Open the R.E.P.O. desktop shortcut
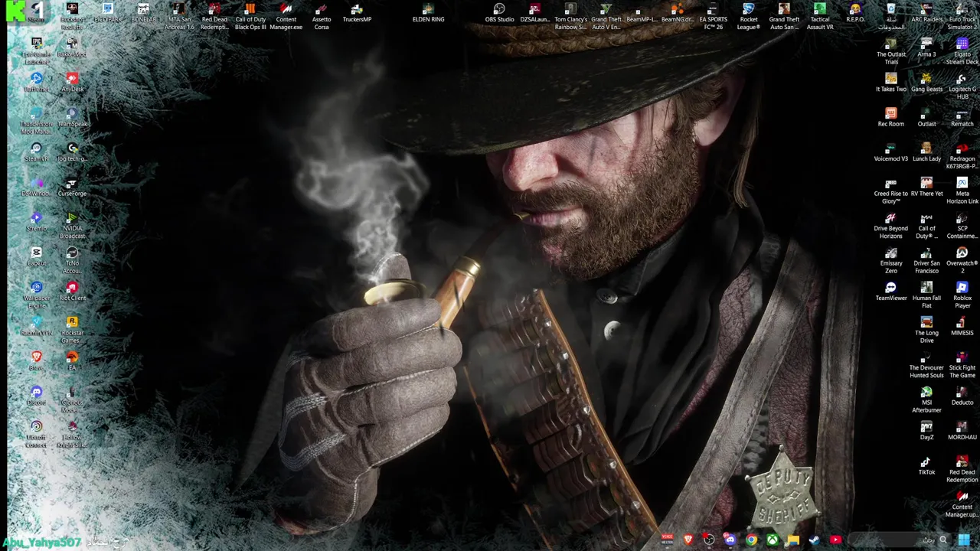Screen dimensions: 980x551 pos(855,12)
